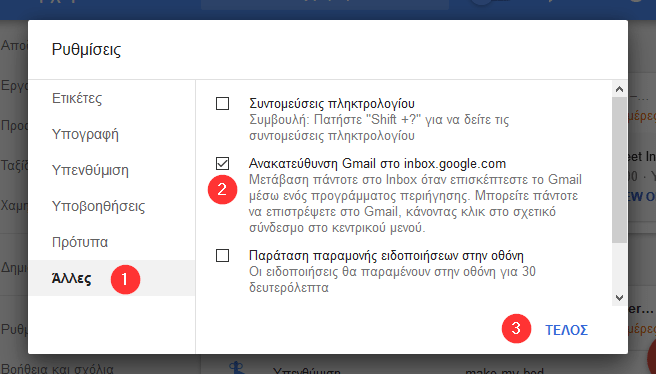The image size is (656, 374).
Task: Click the ΤΕΛΟΣ button
Action: point(566,330)
